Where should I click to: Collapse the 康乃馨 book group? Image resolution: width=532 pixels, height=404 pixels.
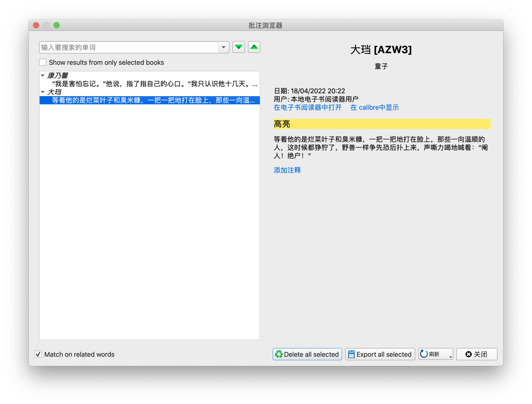tap(43, 76)
